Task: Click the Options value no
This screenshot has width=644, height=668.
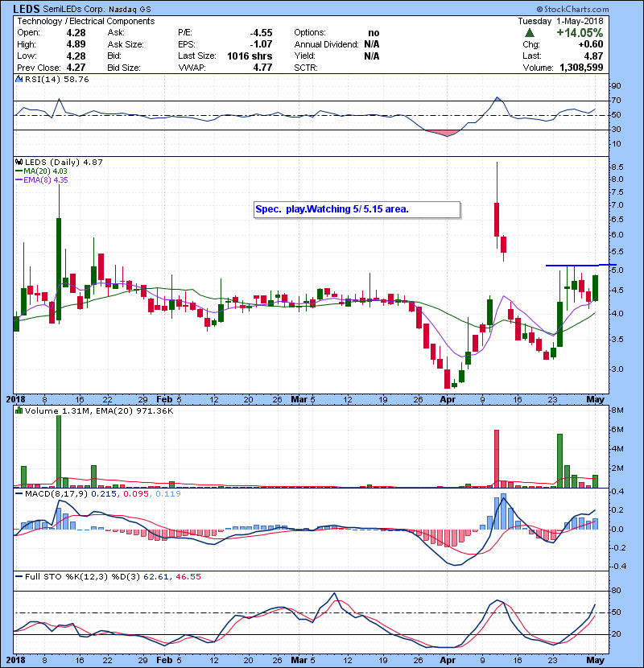Action: point(374,33)
